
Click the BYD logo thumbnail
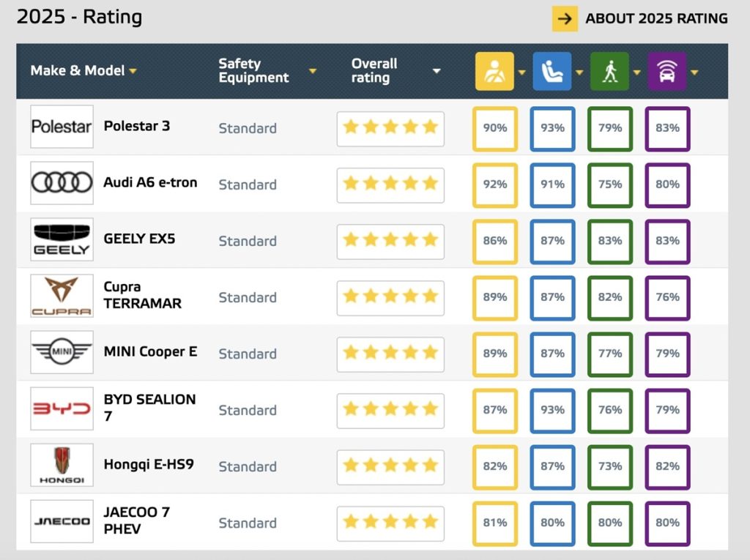(x=62, y=408)
